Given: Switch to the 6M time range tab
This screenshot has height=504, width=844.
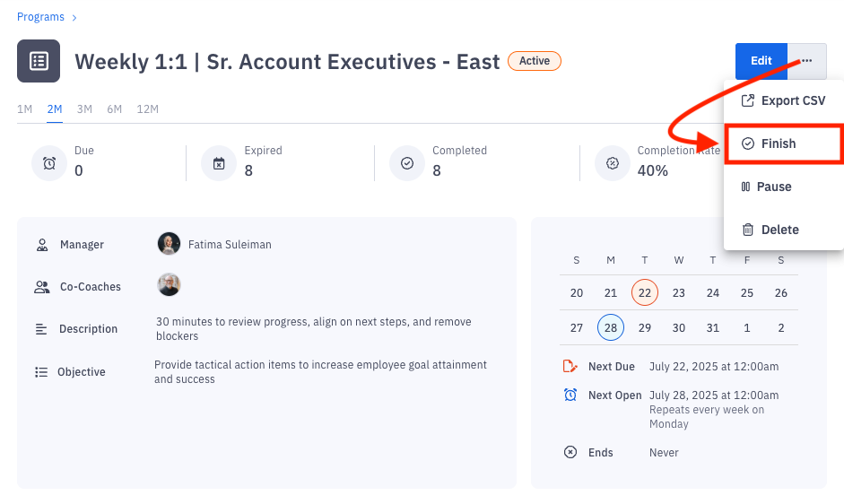Looking at the screenshot, I should click(115, 109).
